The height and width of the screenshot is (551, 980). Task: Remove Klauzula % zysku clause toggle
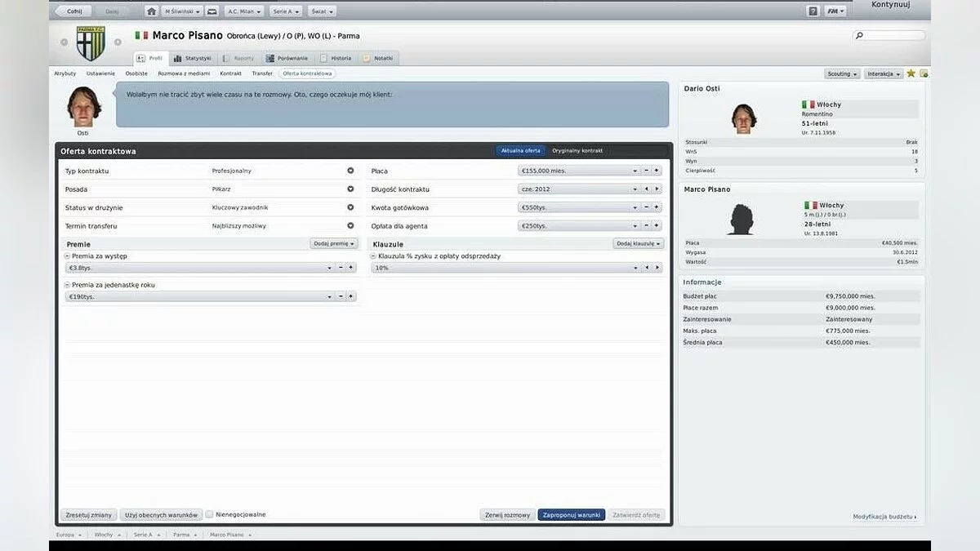(x=374, y=256)
